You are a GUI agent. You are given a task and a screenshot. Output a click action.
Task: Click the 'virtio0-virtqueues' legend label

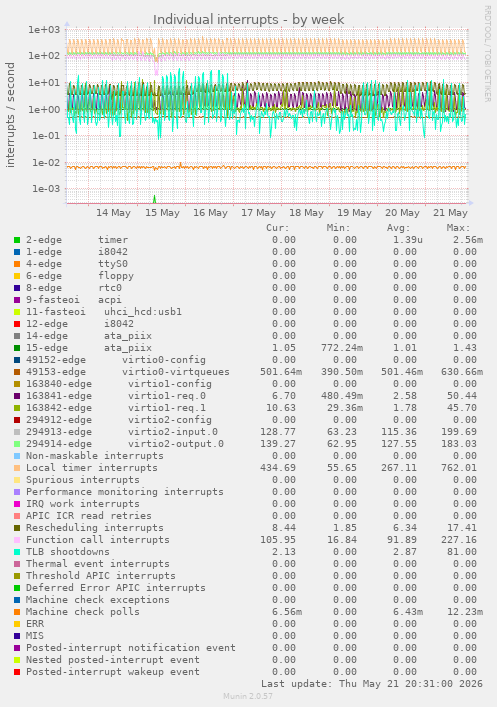point(175,372)
